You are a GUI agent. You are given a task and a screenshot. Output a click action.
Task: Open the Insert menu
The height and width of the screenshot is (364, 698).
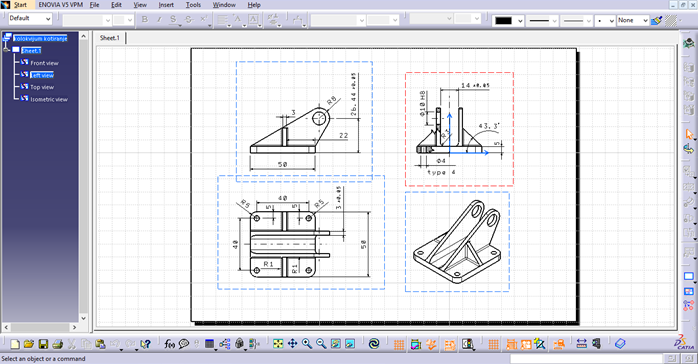(x=166, y=5)
